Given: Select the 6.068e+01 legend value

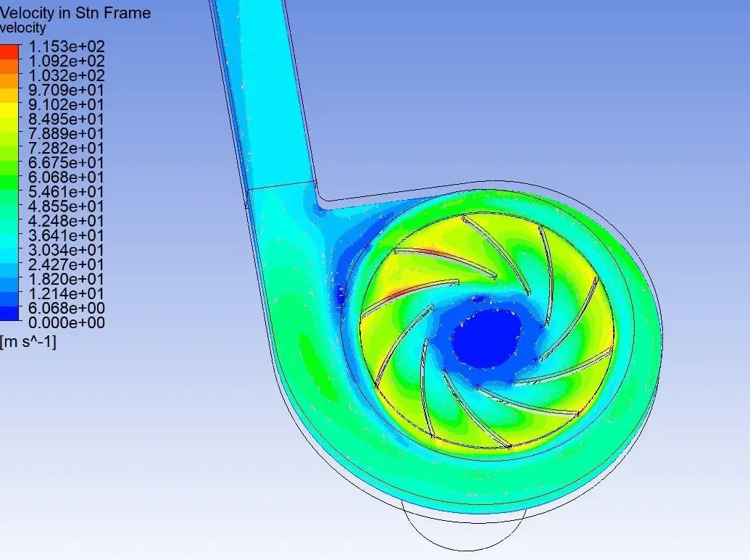Looking at the screenshot, I should [x=66, y=177].
